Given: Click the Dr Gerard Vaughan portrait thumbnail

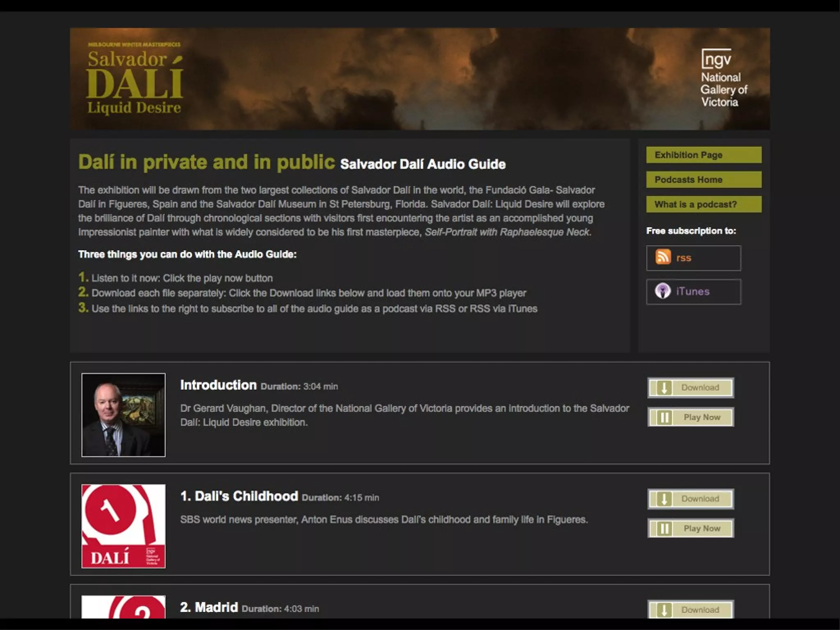Looking at the screenshot, I should [x=123, y=415].
